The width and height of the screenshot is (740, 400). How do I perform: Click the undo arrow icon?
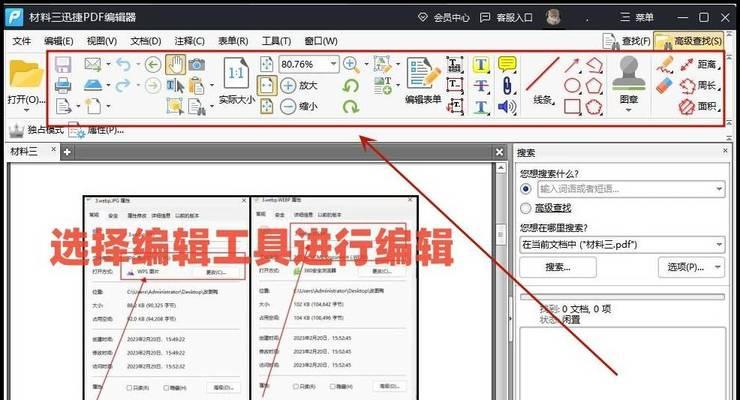(x=123, y=64)
